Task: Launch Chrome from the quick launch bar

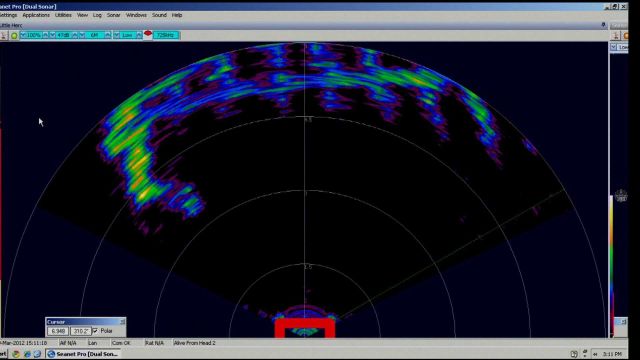Action: click(16, 354)
